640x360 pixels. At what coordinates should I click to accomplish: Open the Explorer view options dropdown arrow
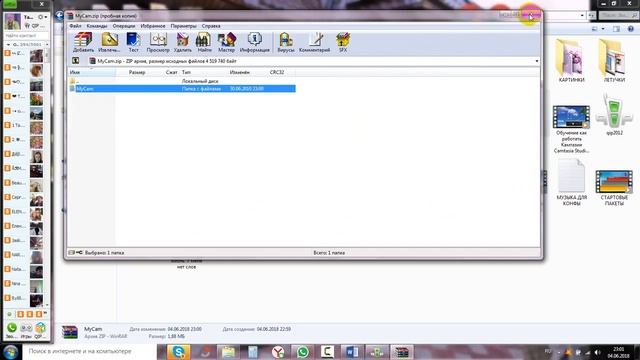pos(603,29)
